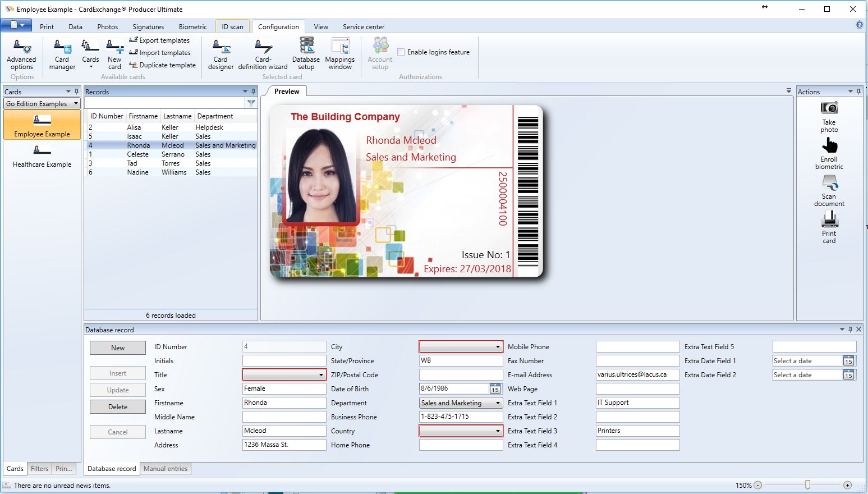
Task: Click the Take photo action
Action: (829, 116)
